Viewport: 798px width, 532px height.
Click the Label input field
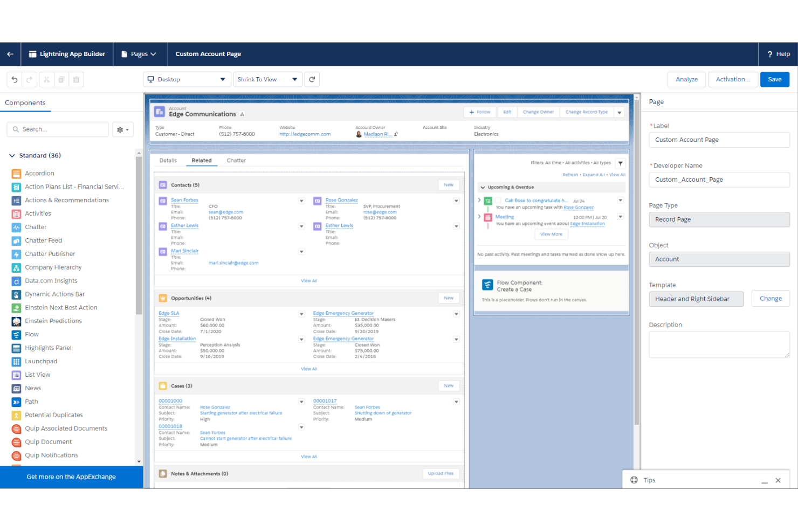click(719, 140)
